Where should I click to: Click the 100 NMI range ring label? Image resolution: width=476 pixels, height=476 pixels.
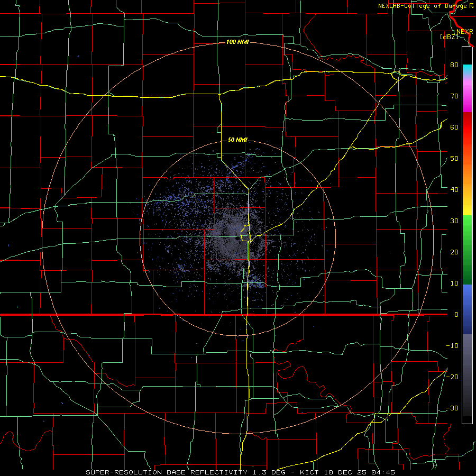[237, 42]
